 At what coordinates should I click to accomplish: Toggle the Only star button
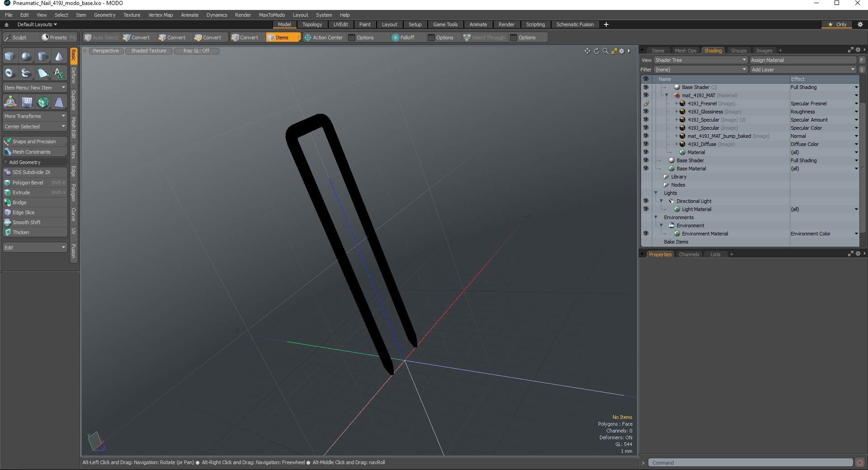tap(837, 24)
